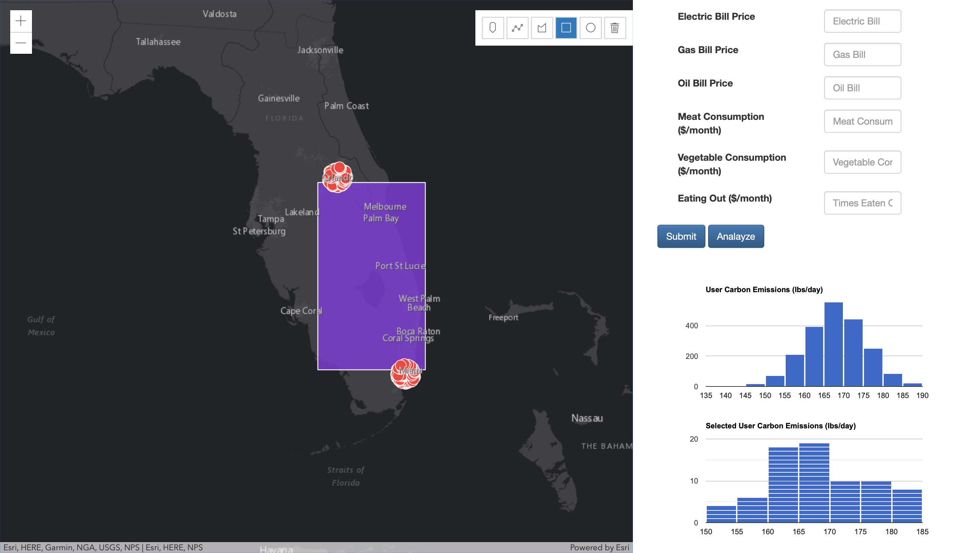Click the tallest bar in User Carbon Emissions chart
Image resolution: width=980 pixels, height=553 pixels.
(833, 345)
